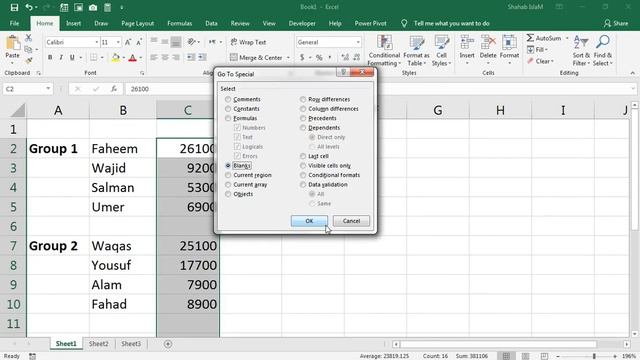Open Find & Select

click(x=603, y=51)
